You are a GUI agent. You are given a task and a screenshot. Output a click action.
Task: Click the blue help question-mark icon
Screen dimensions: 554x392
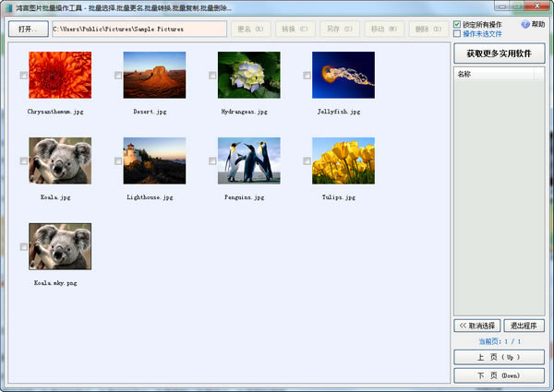[x=525, y=24]
